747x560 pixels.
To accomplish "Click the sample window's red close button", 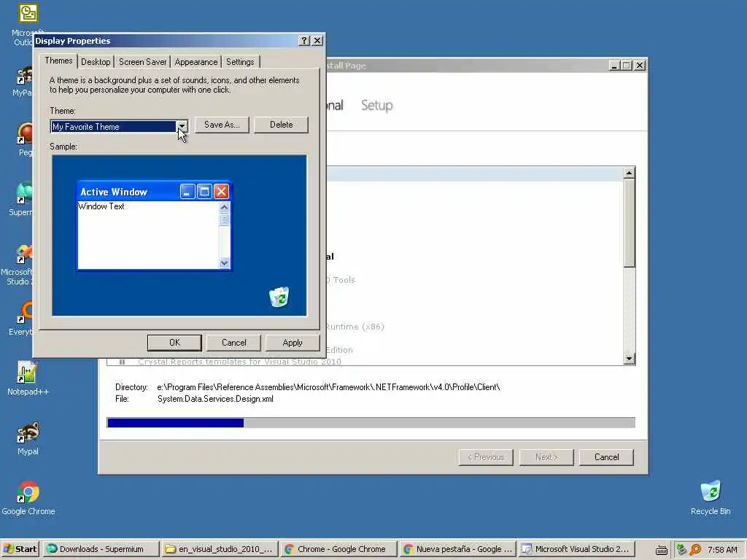I will click(221, 192).
